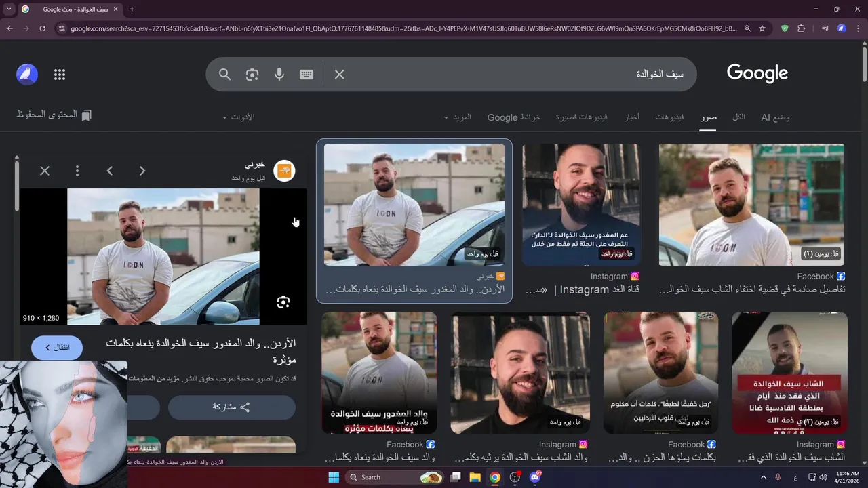868x488 pixels.
Task: Open the قناة الغد Instagram thumbnail
Action: pos(581,205)
